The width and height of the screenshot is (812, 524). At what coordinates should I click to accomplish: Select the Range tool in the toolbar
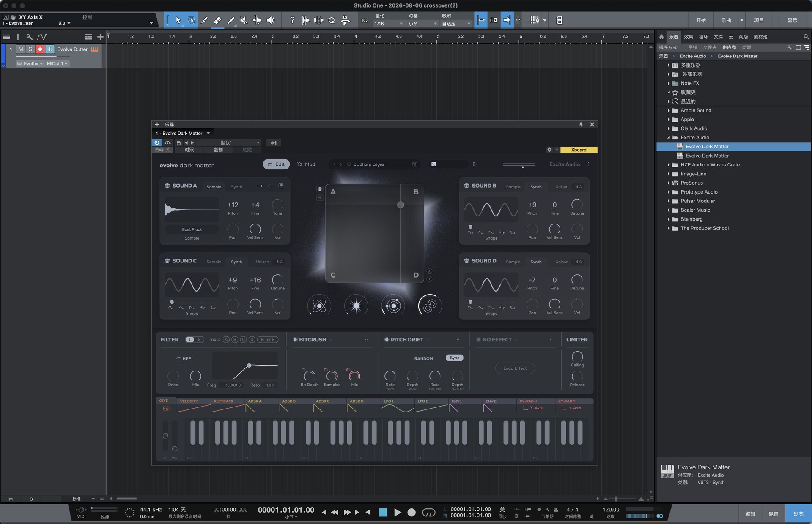click(x=192, y=20)
